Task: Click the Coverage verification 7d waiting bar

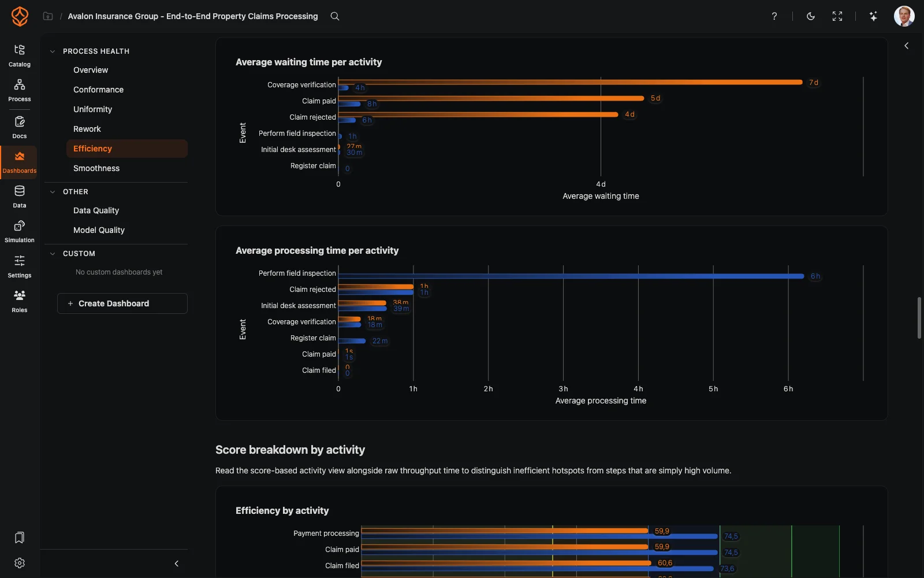Action: [571, 82]
